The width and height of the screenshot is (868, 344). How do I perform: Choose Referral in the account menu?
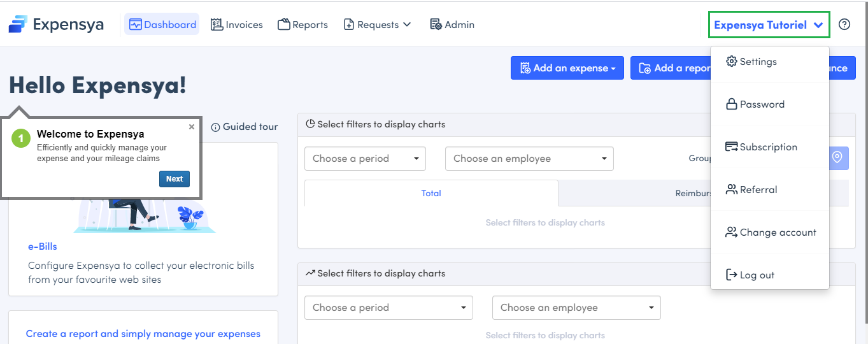[758, 190]
